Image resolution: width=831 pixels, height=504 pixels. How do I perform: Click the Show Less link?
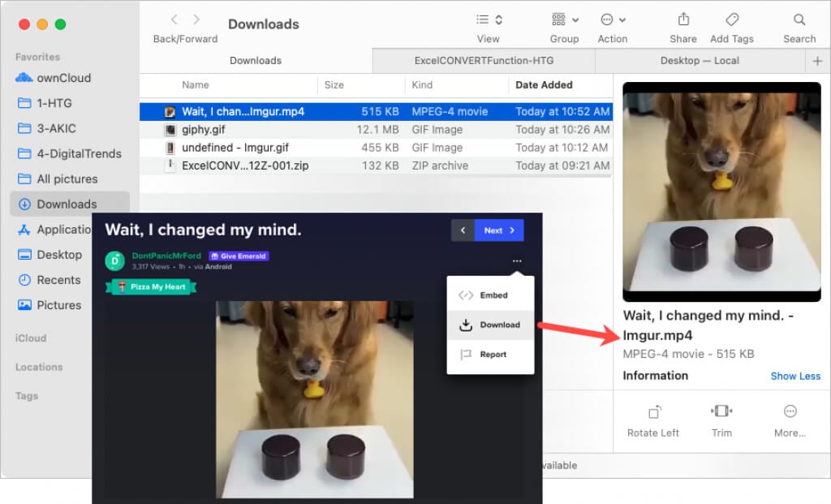(794, 376)
